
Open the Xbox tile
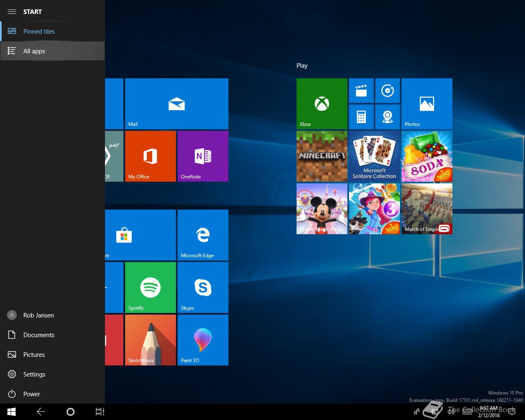point(322,104)
